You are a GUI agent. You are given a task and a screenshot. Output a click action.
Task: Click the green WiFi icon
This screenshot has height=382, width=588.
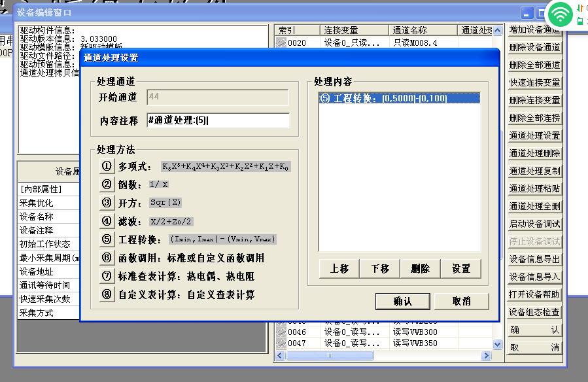tap(561, 14)
